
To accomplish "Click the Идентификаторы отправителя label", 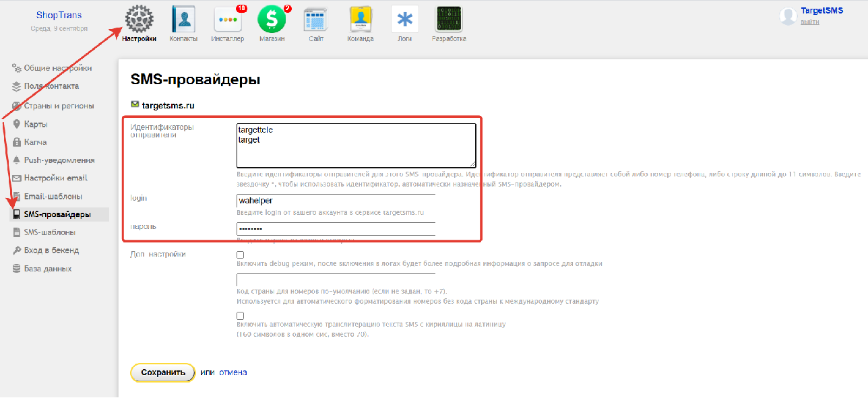I will tap(162, 131).
